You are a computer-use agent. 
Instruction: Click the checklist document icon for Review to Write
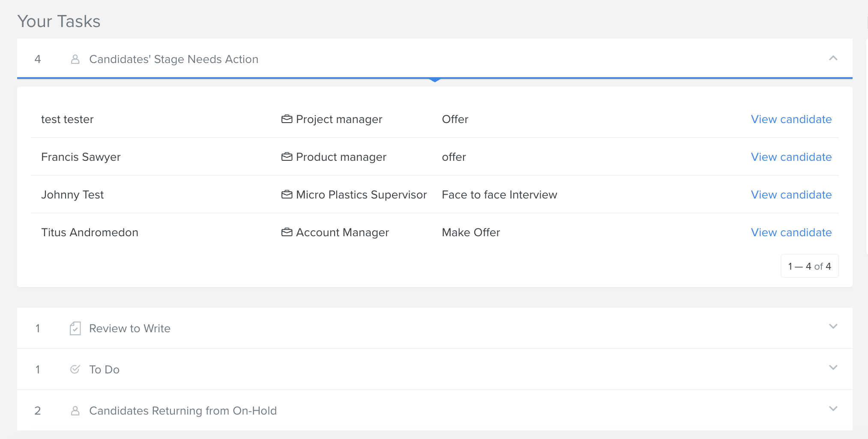pyautogui.click(x=75, y=328)
